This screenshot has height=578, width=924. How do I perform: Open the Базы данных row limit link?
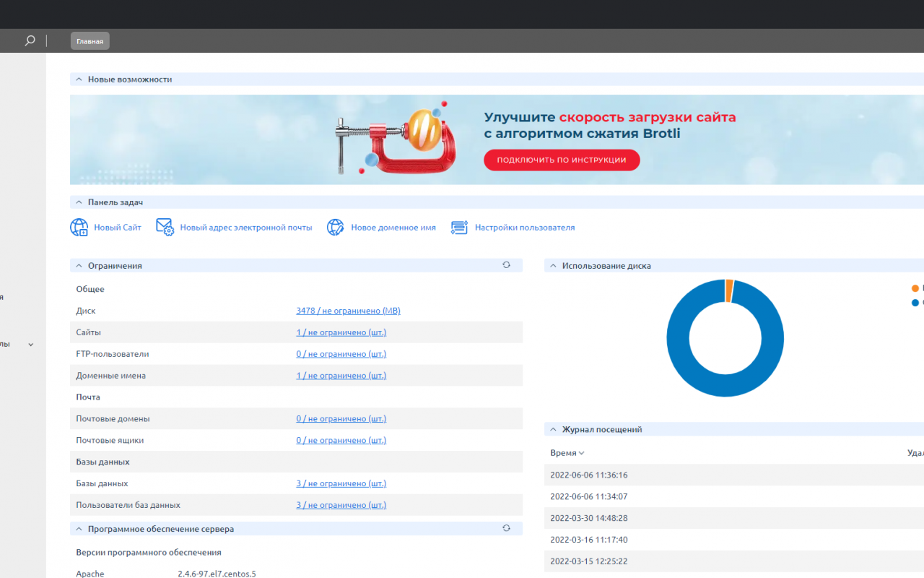pyautogui.click(x=341, y=483)
